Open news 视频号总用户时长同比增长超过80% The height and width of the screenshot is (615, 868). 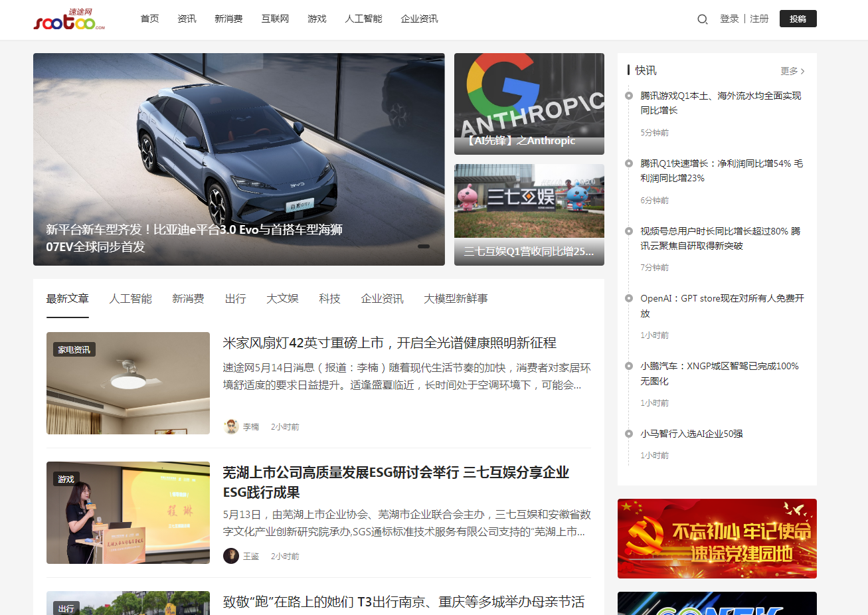coord(720,238)
